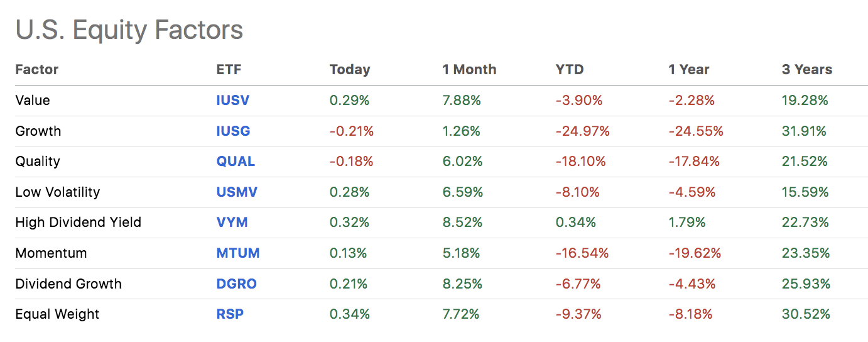The width and height of the screenshot is (868, 342).
Task: Open the USMV ticker link
Action: [237, 192]
